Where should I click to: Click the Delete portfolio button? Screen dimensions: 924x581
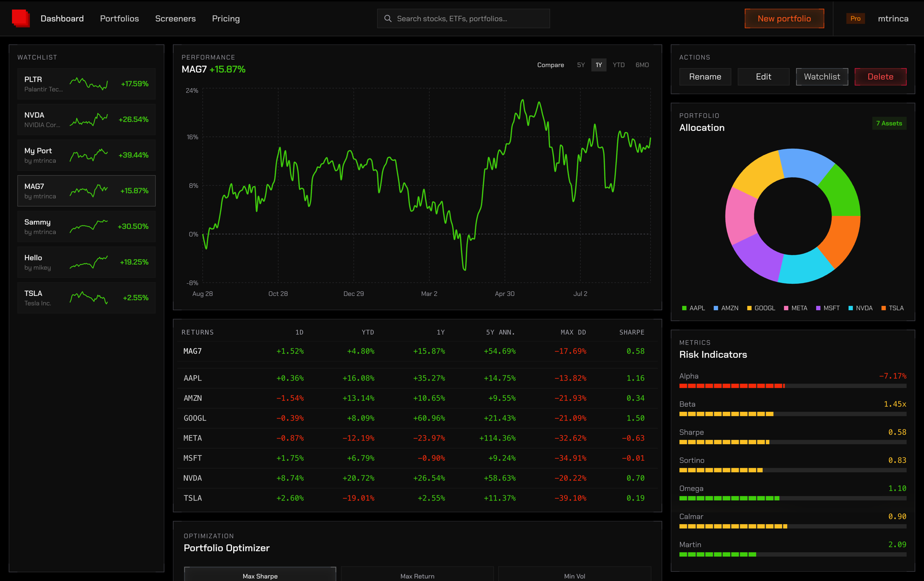click(x=880, y=77)
